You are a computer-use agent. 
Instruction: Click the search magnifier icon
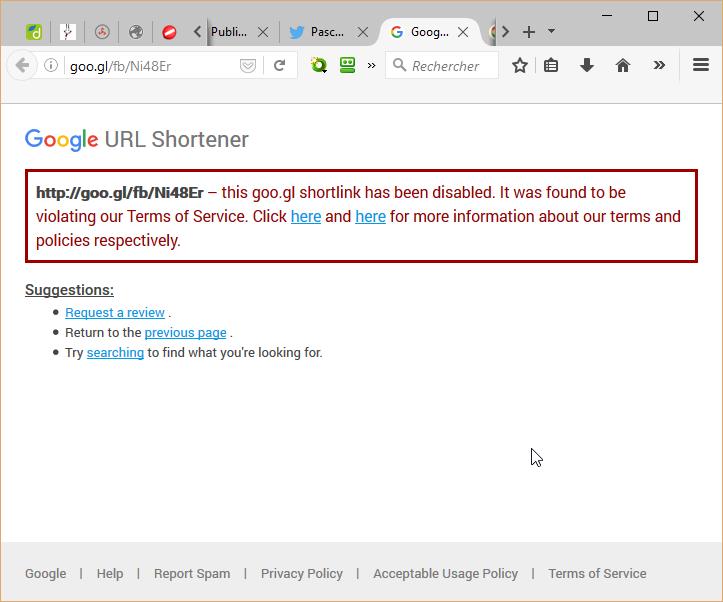pyautogui.click(x=399, y=65)
